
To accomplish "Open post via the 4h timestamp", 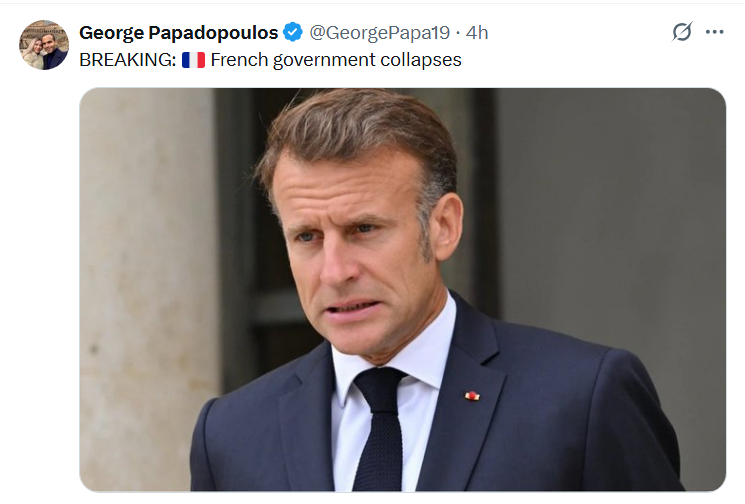I will point(477,33).
